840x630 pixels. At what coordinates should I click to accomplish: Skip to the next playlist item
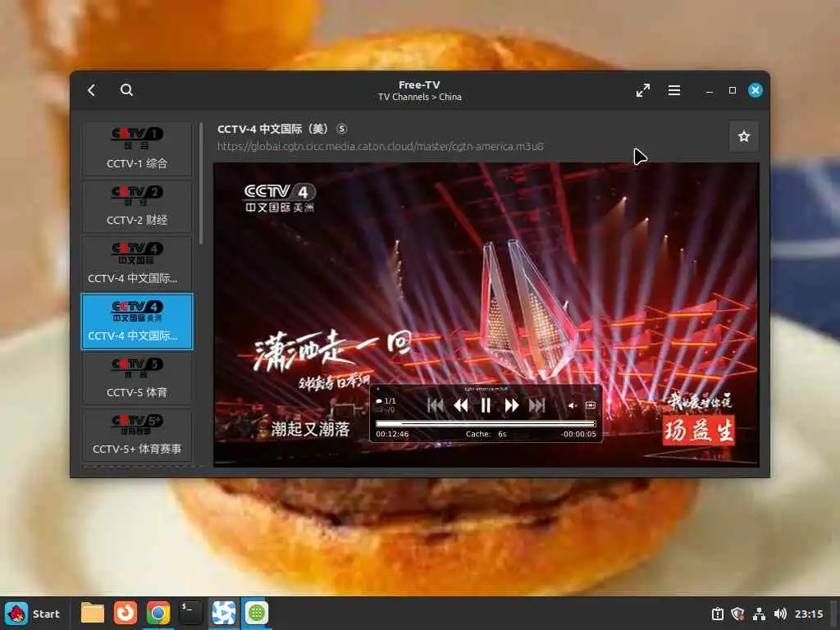coord(536,405)
